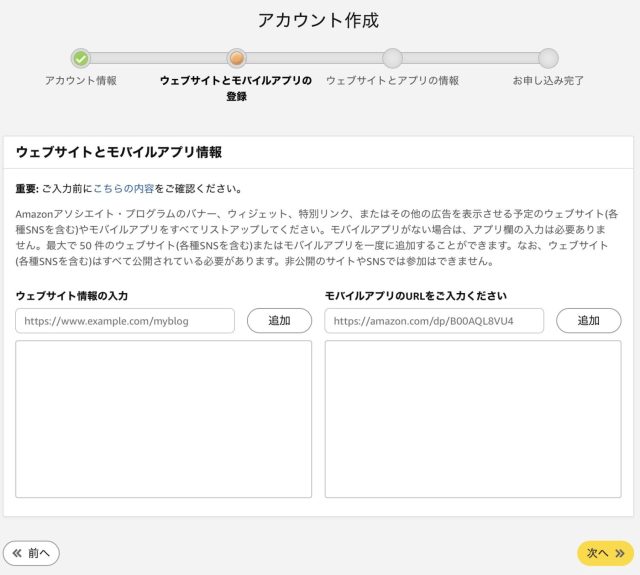
Task: Select the お申し込み完了 step label
Action: [x=548, y=80]
